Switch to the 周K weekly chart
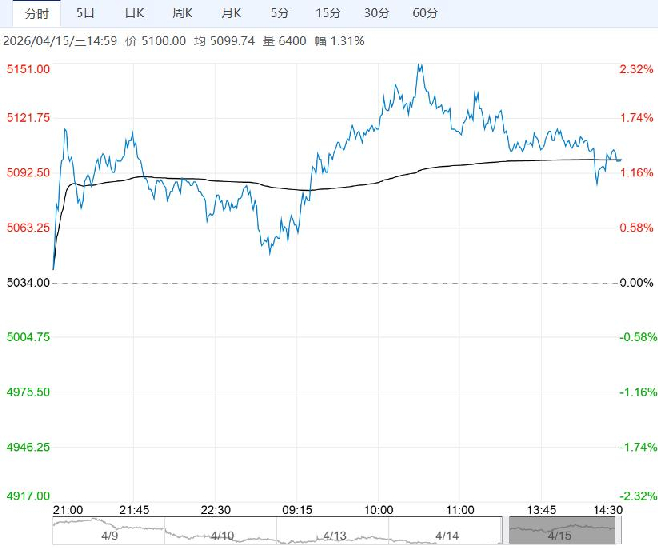 coord(182,13)
